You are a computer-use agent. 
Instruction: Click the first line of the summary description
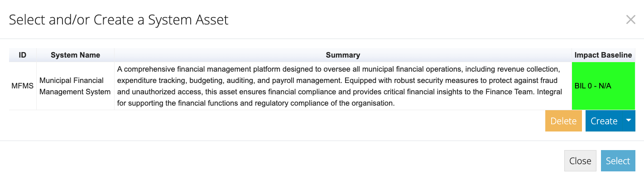tap(339, 69)
